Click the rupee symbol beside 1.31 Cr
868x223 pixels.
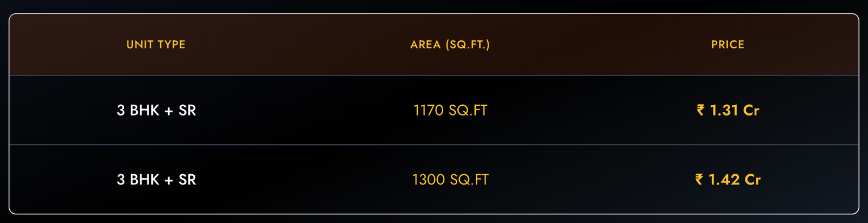click(x=701, y=110)
